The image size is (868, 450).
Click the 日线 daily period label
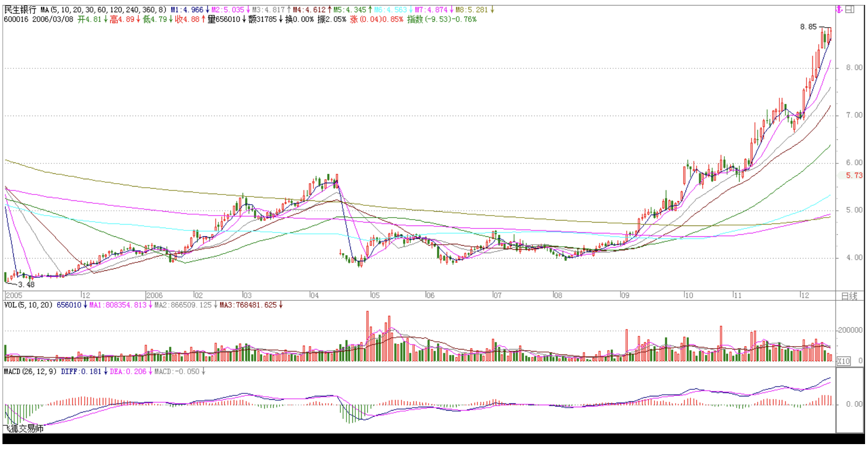pyautogui.click(x=849, y=296)
